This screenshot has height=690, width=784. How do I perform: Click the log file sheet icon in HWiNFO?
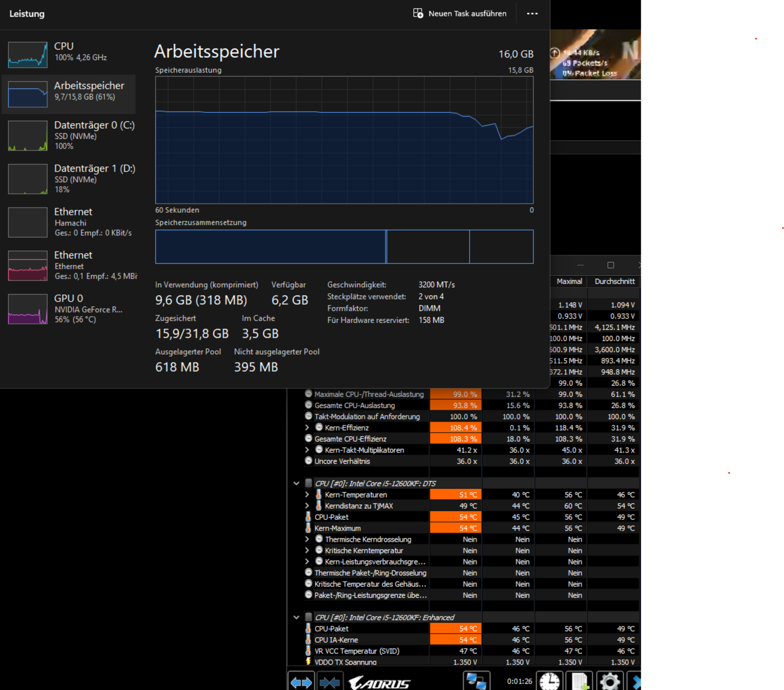(x=579, y=681)
